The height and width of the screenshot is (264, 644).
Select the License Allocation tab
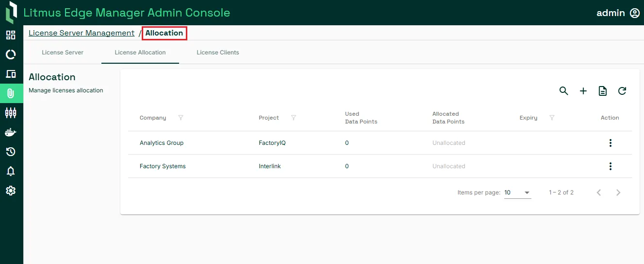click(140, 53)
